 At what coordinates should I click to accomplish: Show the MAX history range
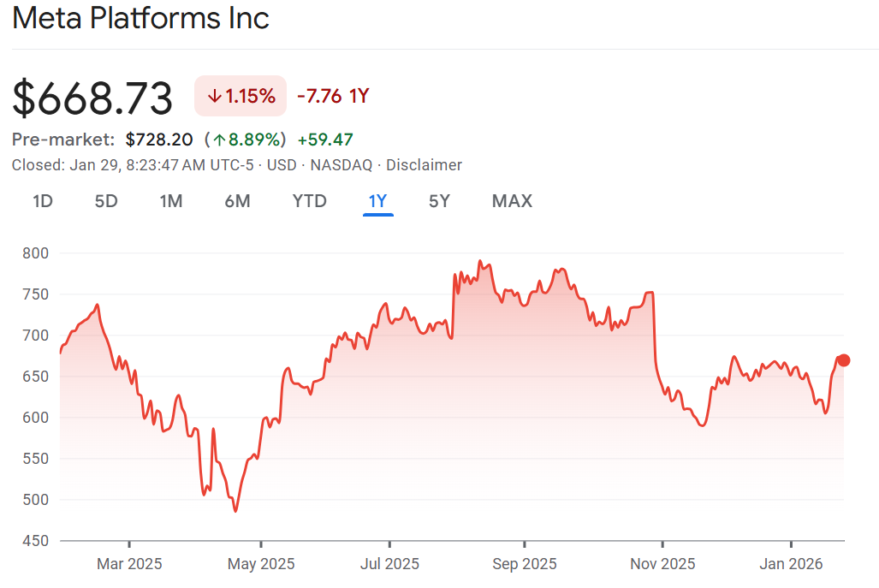tap(512, 201)
